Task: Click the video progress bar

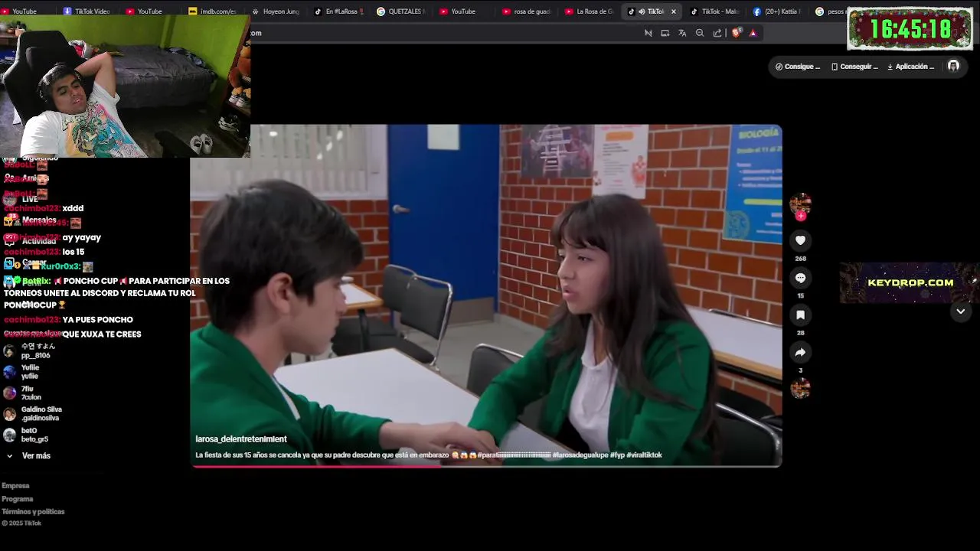Action: (486, 465)
